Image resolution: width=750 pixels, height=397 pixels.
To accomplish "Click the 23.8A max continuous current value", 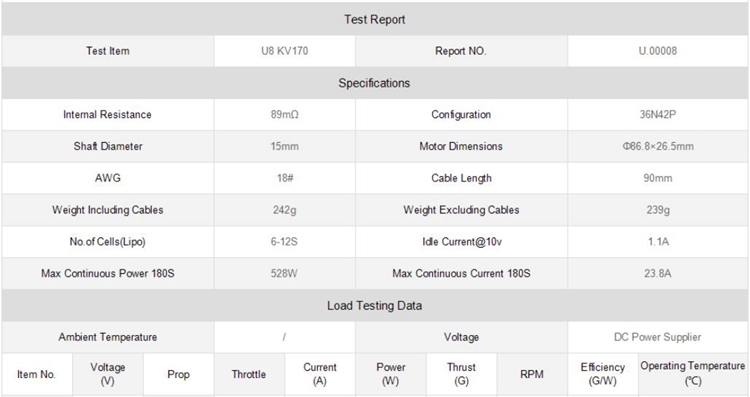I will [x=658, y=274].
